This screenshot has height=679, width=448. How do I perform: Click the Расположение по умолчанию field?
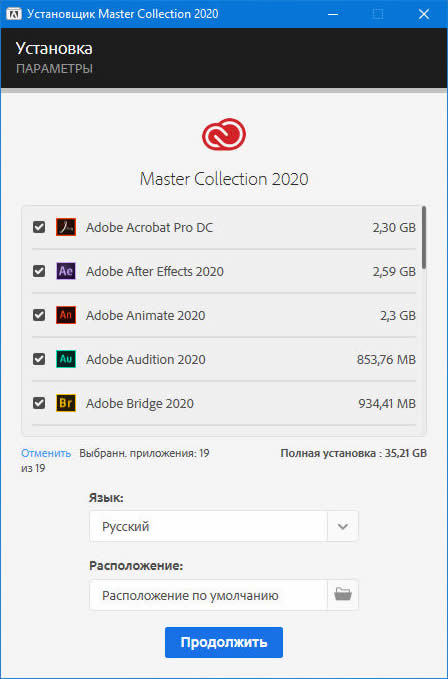coord(208,595)
